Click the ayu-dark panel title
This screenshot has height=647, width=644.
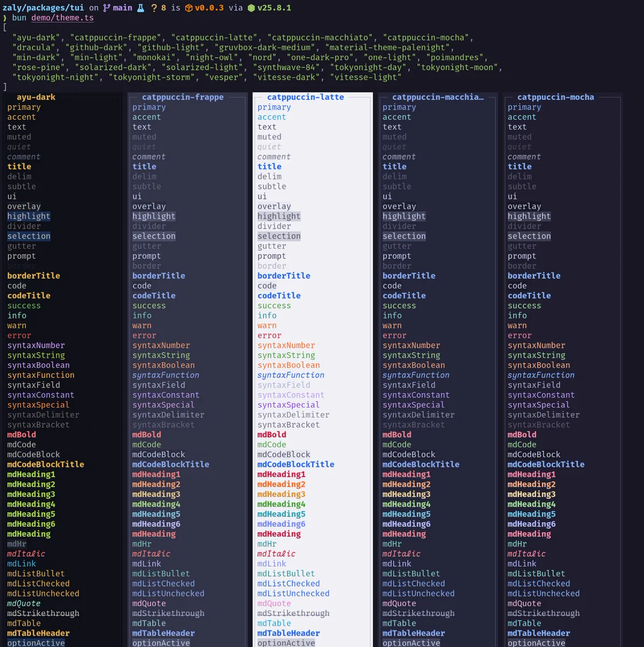click(36, 97)
